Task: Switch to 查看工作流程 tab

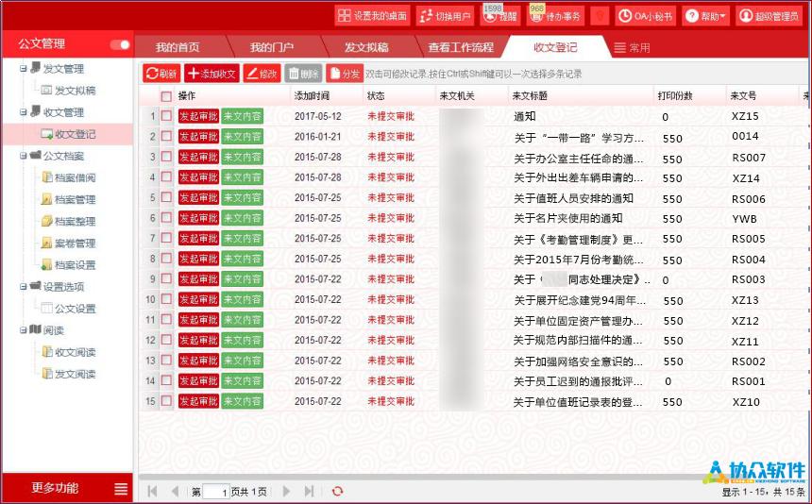Action: (461, 47)
